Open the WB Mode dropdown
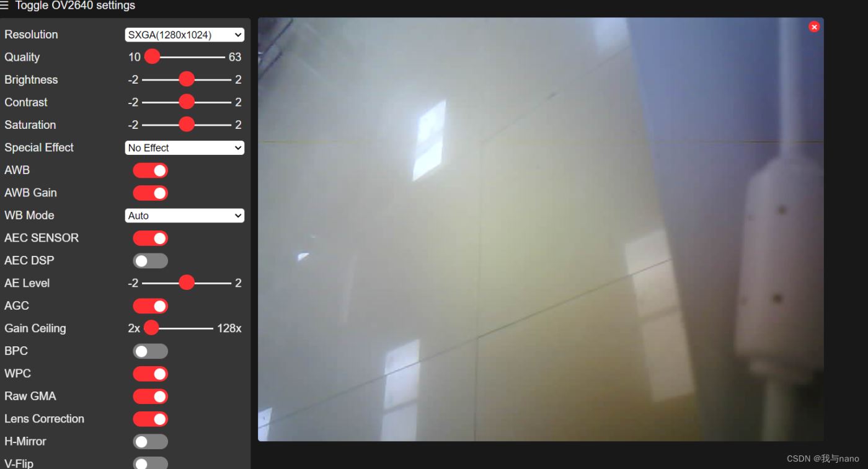 point(184,216)
